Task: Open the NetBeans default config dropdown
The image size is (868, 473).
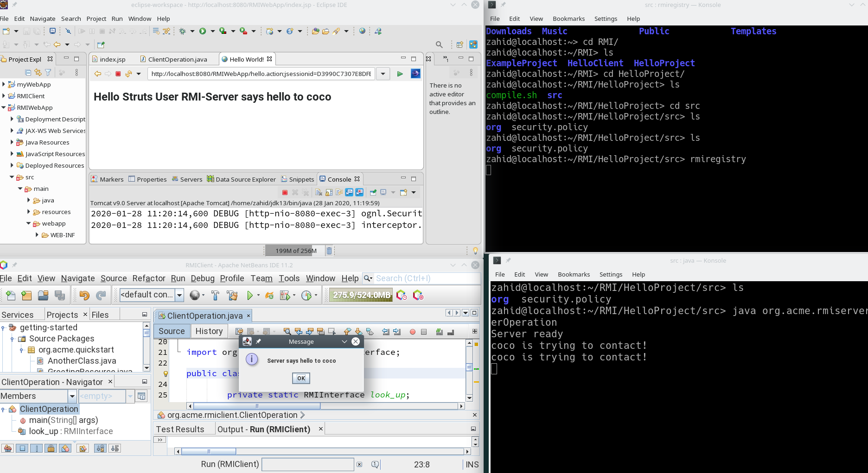Action: pyautogui.click(x=179, y=295)
